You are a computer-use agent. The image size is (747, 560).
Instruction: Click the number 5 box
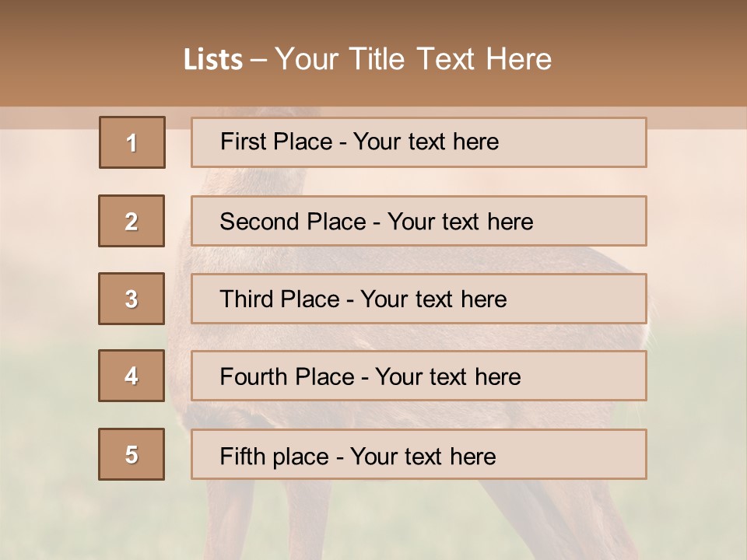coord(132,454)
